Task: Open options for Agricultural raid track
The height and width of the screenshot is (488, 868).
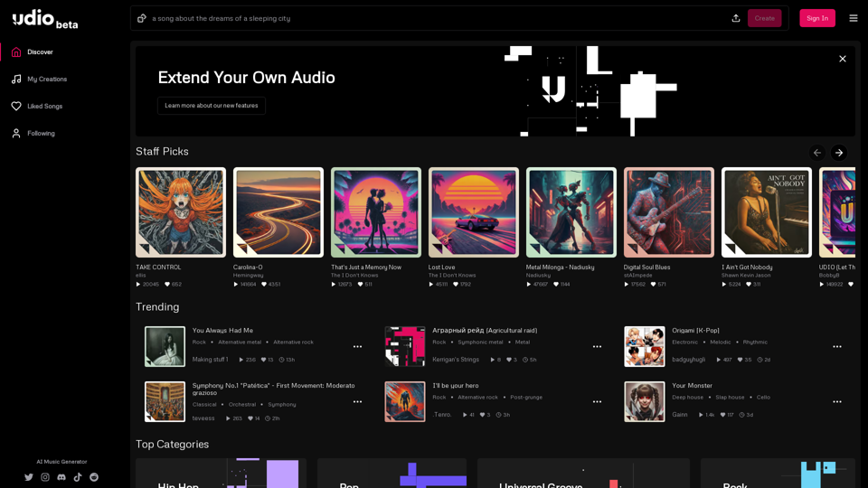Action: pyautogui.click(x=597, y=347)
